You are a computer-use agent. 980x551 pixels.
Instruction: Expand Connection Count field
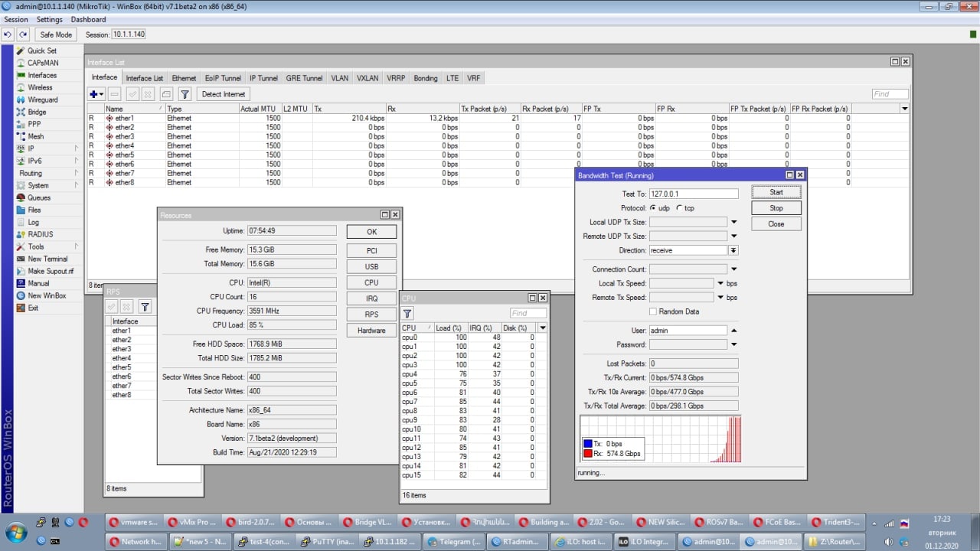[x=733, y=269]
